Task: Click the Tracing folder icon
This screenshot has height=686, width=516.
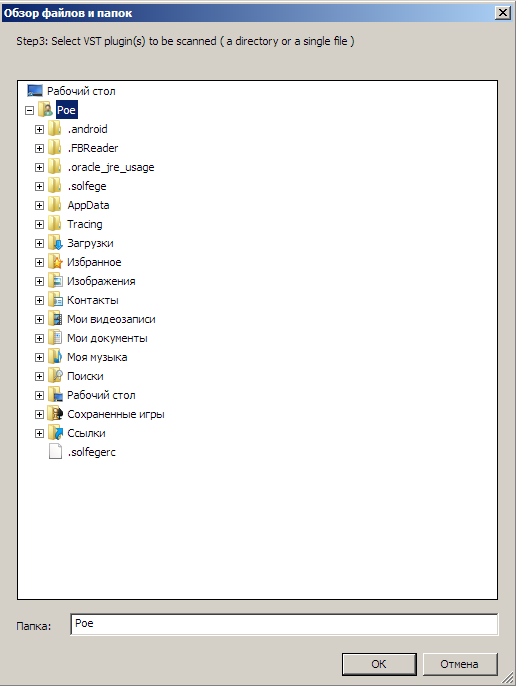Action: (x=55, y=224)
